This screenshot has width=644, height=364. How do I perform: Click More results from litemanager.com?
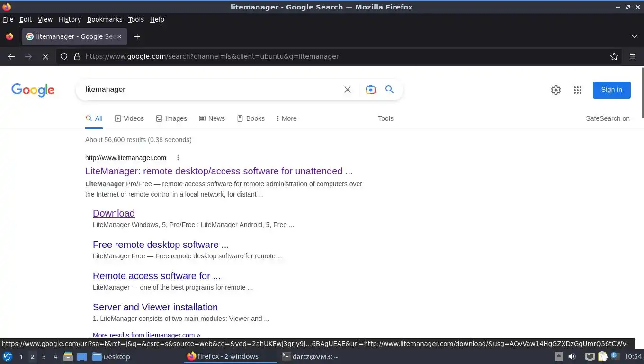click(146, 335)
